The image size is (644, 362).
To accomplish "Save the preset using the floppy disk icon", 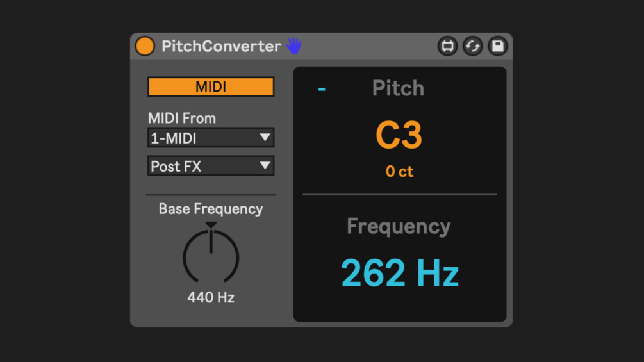I will pyautogui.click(x=498, y=46).
